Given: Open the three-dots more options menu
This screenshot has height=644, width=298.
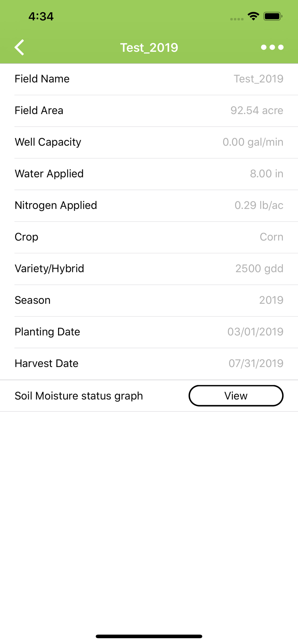Looking at the screenshot, I should (272, 47).
